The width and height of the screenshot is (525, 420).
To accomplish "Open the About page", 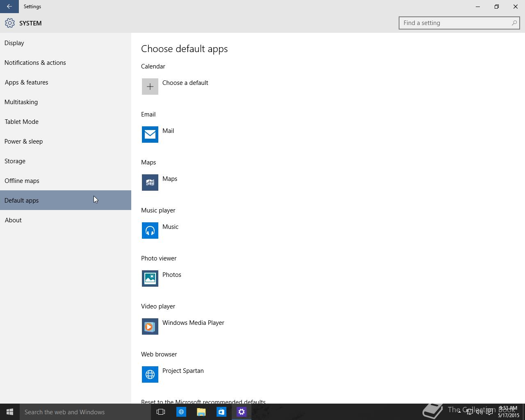I will (x=66, y=220).
